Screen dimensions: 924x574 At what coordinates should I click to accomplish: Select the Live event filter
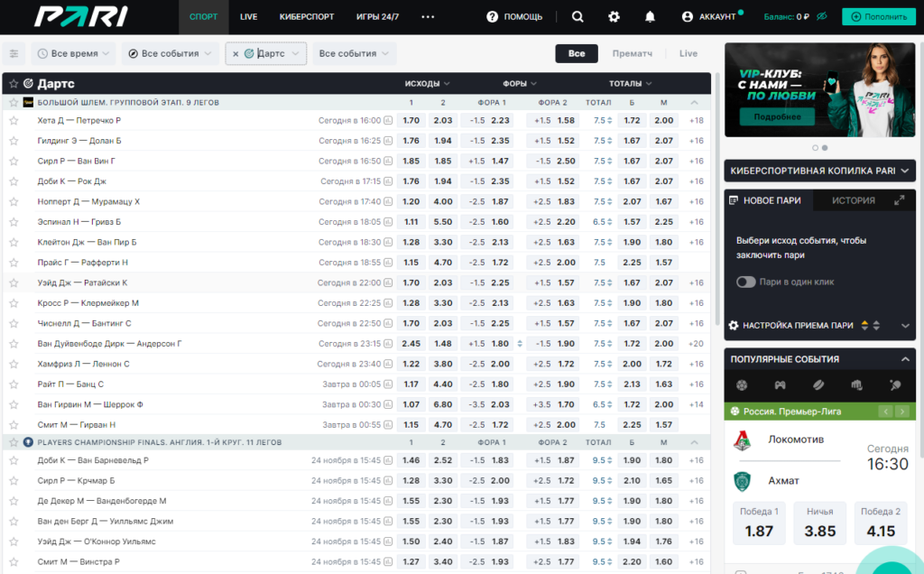coord(688,53)
